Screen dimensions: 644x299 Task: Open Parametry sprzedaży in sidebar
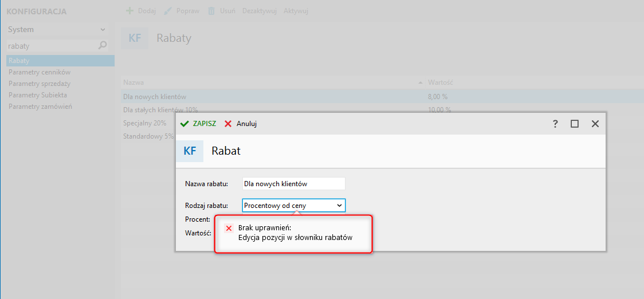click(40, 84)
